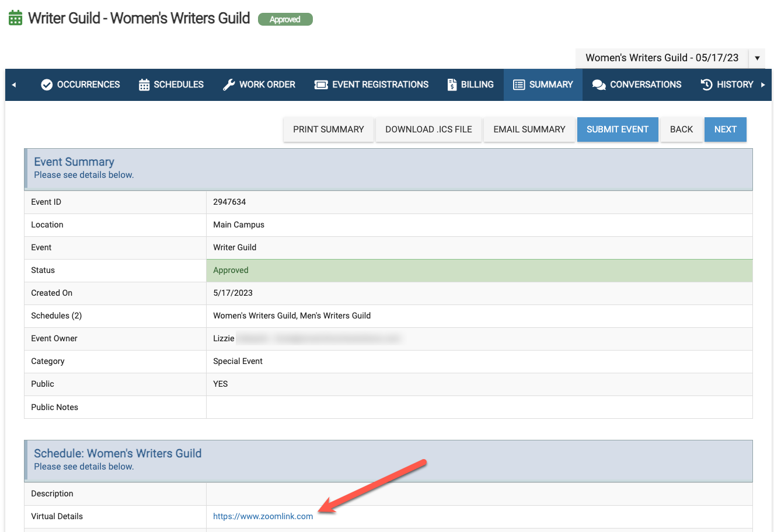Click the Occurrences checkmark icon
774x532 pixels.
click(x=47, y=85)
